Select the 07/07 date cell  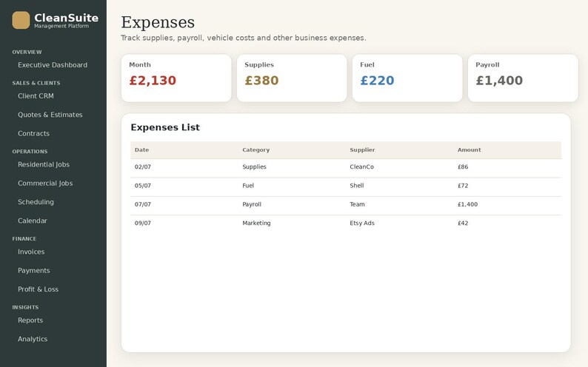(x=142, y=204)
